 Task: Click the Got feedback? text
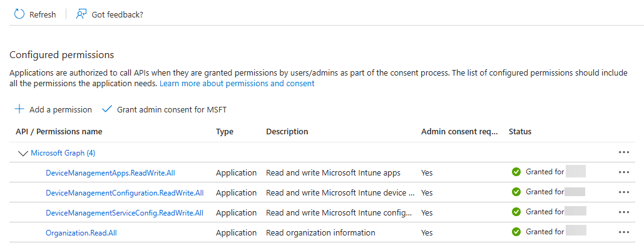pos(118,15)
